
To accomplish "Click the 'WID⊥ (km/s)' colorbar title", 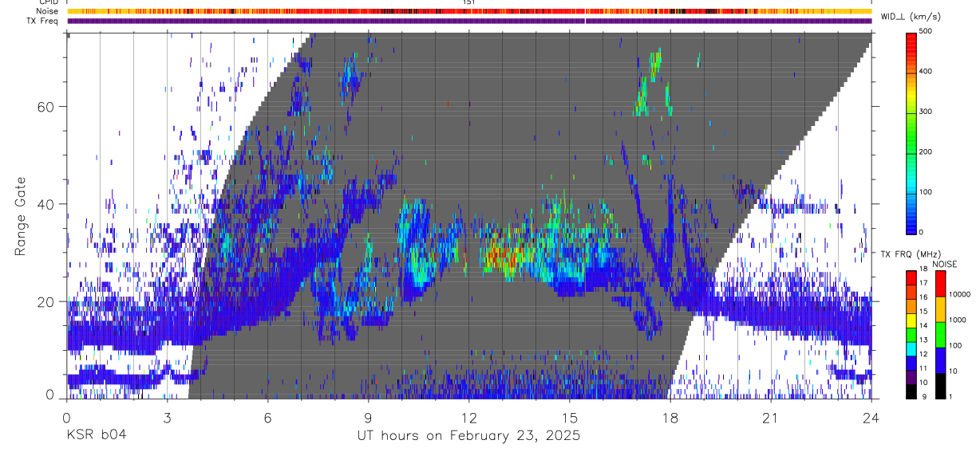I will pyautogui.click(x=910, y=16).
